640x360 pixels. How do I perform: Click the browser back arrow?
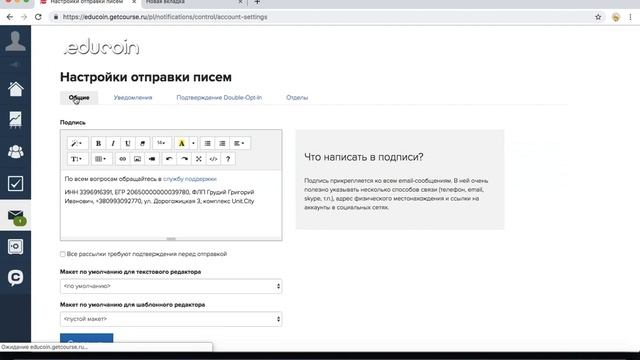point(10,17)
